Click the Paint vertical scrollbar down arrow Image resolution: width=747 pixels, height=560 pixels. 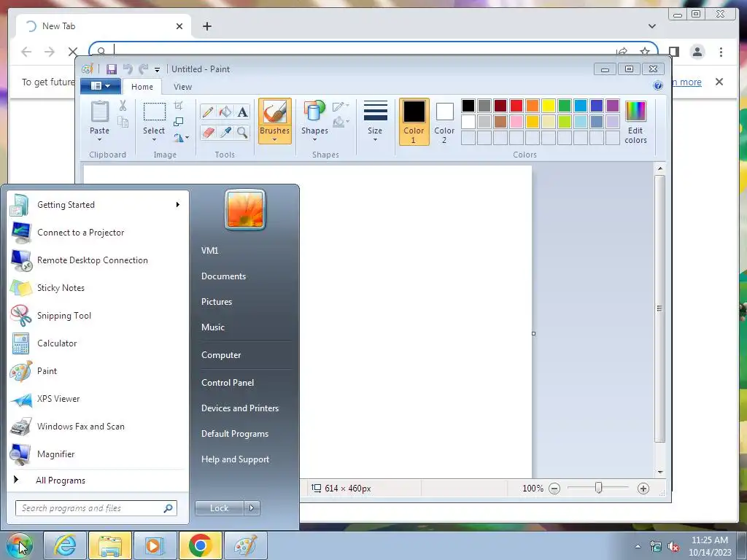[659, 472]
